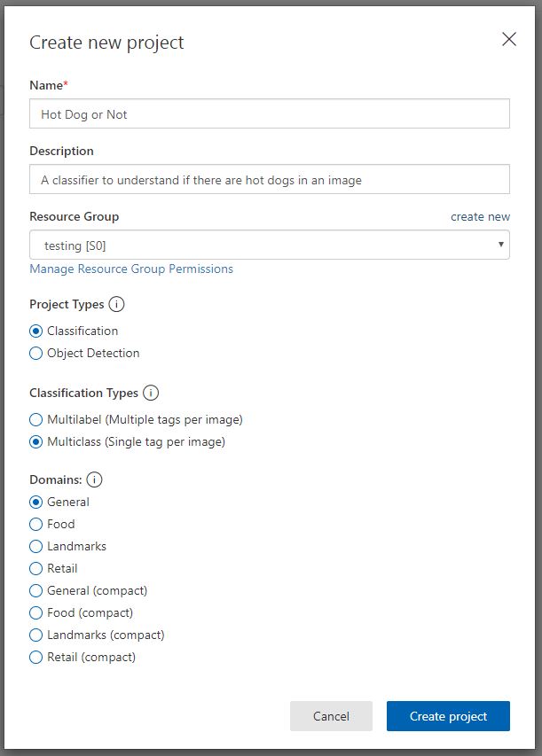542x756 pixels.
Task: Select the Landmarks domain
Action: coord(36,546)
